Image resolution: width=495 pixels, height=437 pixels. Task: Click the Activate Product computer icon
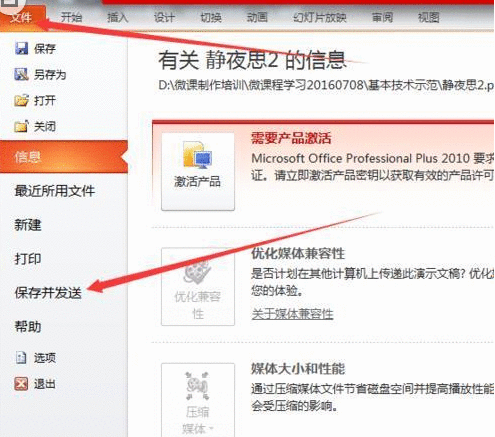(198, 155)
